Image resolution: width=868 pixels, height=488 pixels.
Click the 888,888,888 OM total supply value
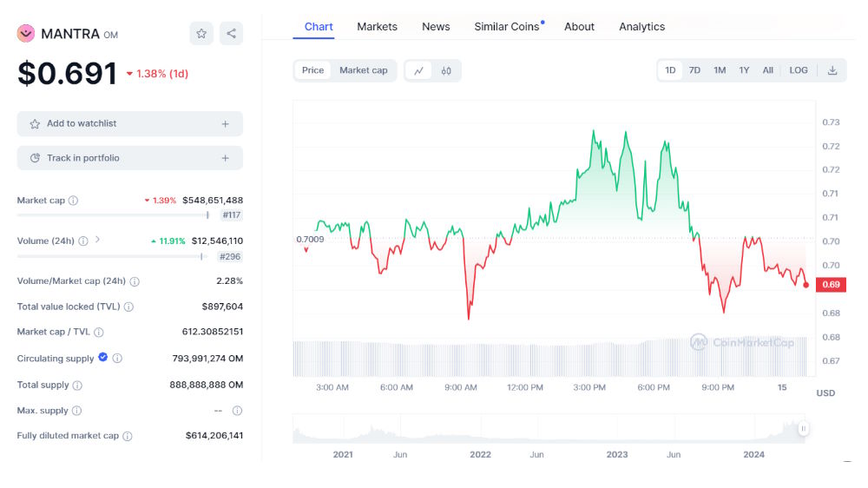(x=206, y=385)
